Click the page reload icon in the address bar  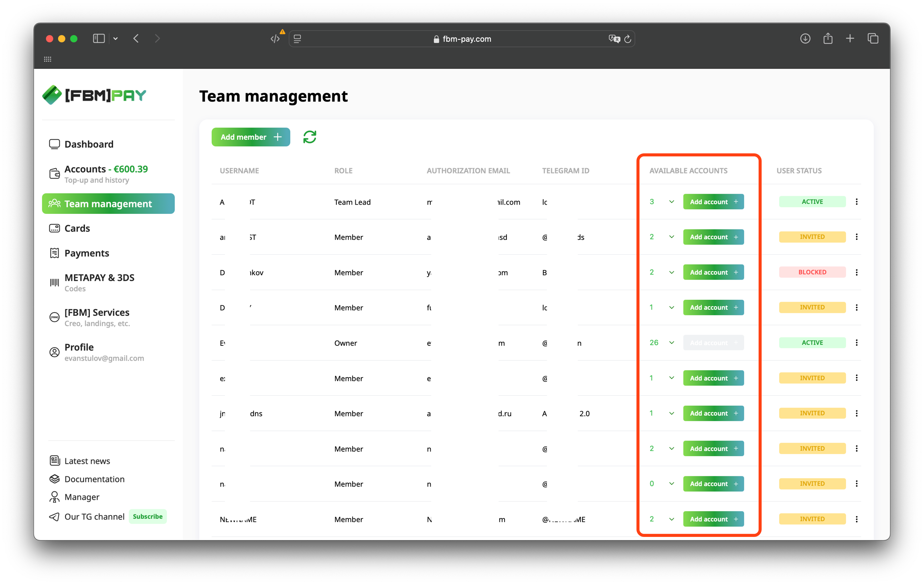pos(628,39)
